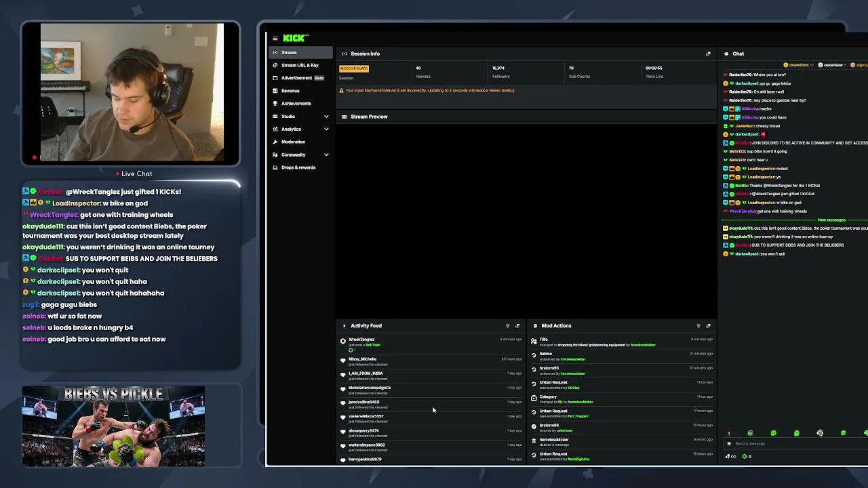Click the Session Info broadcast icon
This screenshot has width=868, height=488.
click(344, 54)
